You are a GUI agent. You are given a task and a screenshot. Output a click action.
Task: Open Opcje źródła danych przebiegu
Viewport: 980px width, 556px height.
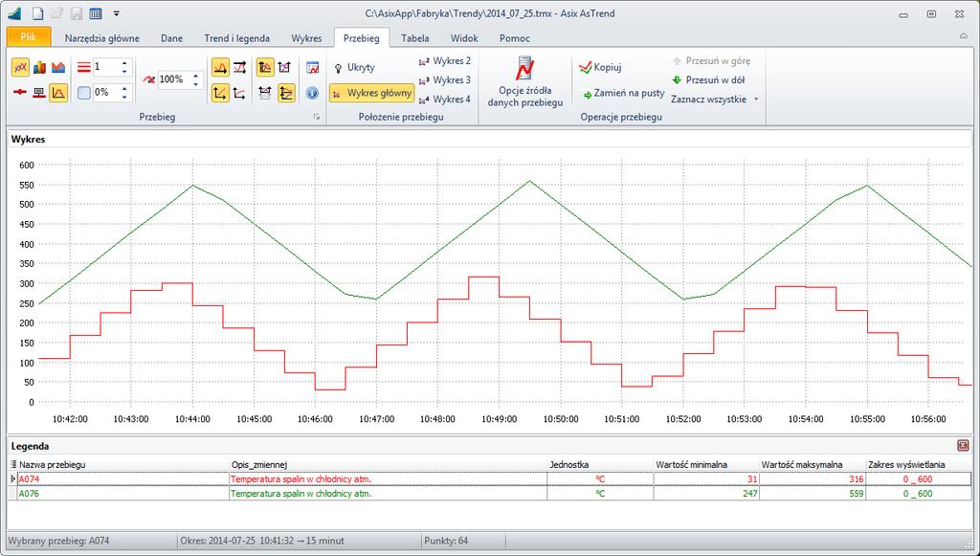525,81
